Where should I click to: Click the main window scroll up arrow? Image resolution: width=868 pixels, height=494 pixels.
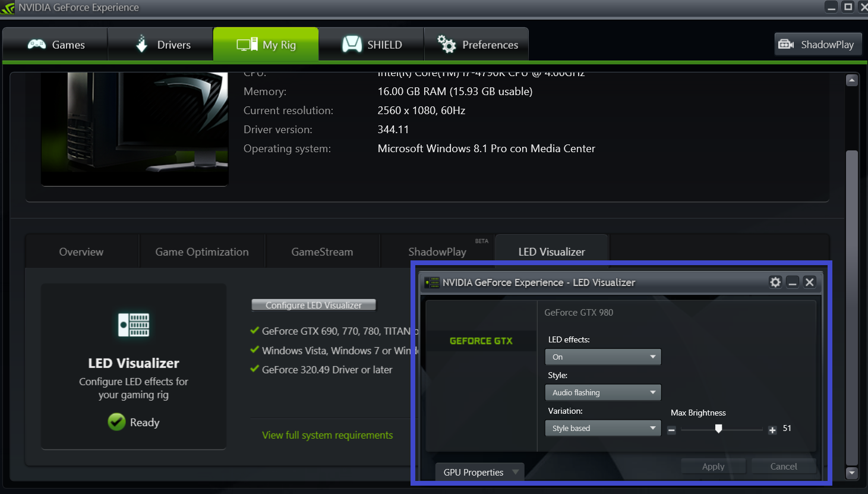coord(852,80)
